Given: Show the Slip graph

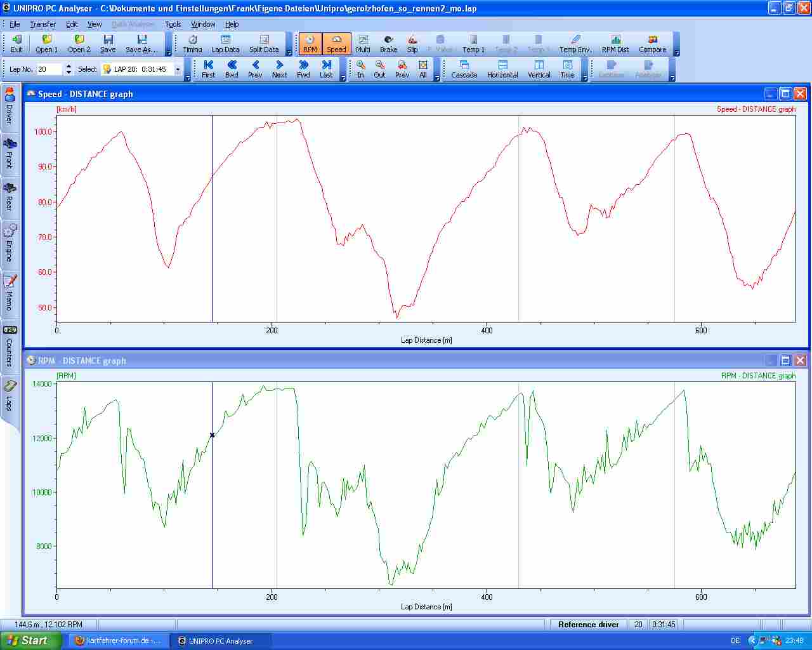Looking at the screenshot, I should [x=412, y=44].
